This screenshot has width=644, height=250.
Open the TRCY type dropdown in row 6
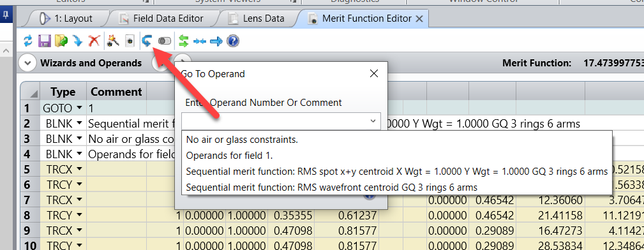[79, 185]
